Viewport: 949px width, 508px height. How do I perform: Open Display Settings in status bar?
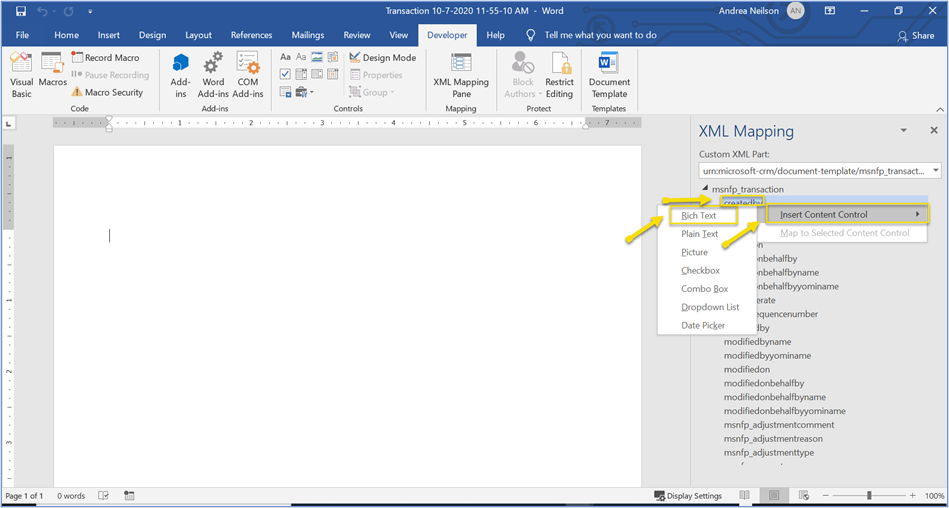(688, 496)
